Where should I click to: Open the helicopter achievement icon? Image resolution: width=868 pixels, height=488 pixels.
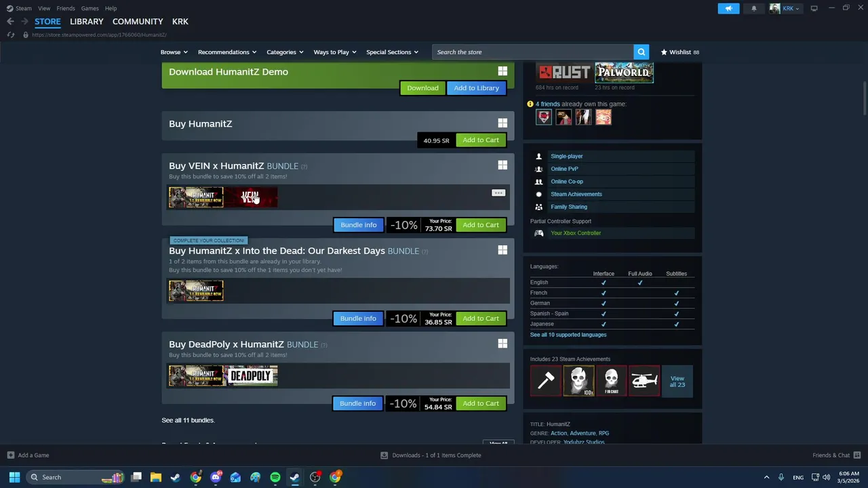pos(644,381)
